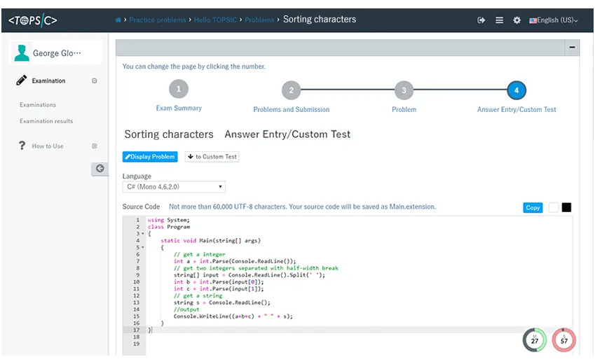The width and height of the screenshot is (595, 364).
Task: Click the George user avatar icon
Action: click(22, 53)
